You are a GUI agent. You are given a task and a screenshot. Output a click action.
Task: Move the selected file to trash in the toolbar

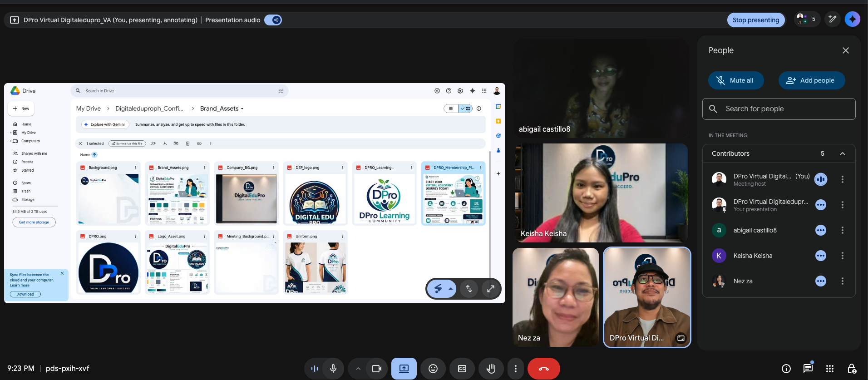(x=187, y=143)
